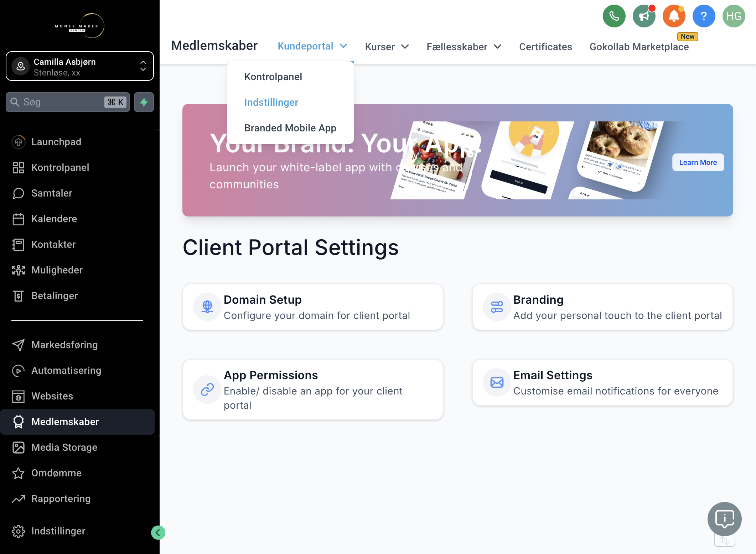Click the Kalendere calendar icon
756x554 pixels.
pos(19,219)
